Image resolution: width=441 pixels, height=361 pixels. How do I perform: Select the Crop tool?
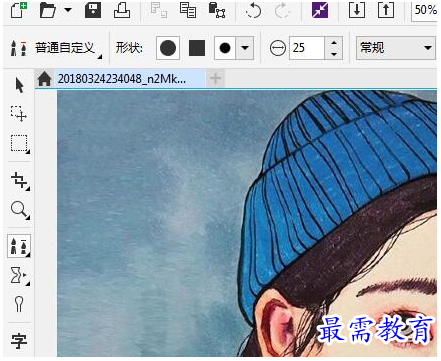[x=20, y=181]
